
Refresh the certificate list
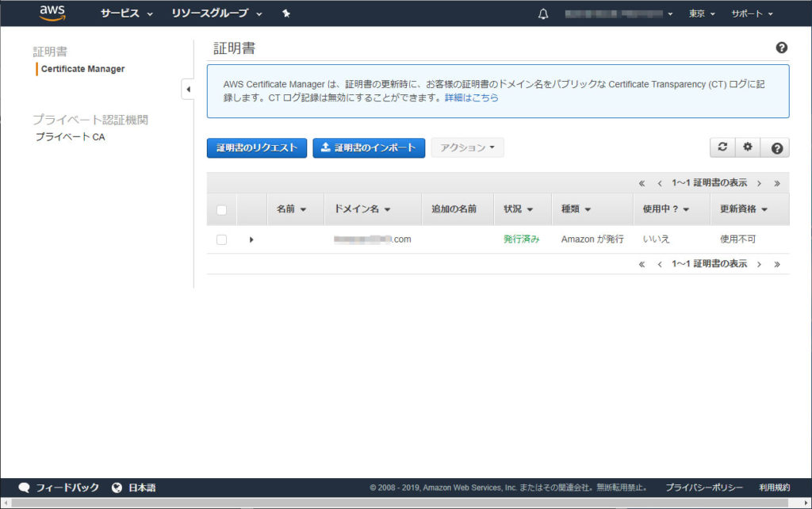point(722,147)
